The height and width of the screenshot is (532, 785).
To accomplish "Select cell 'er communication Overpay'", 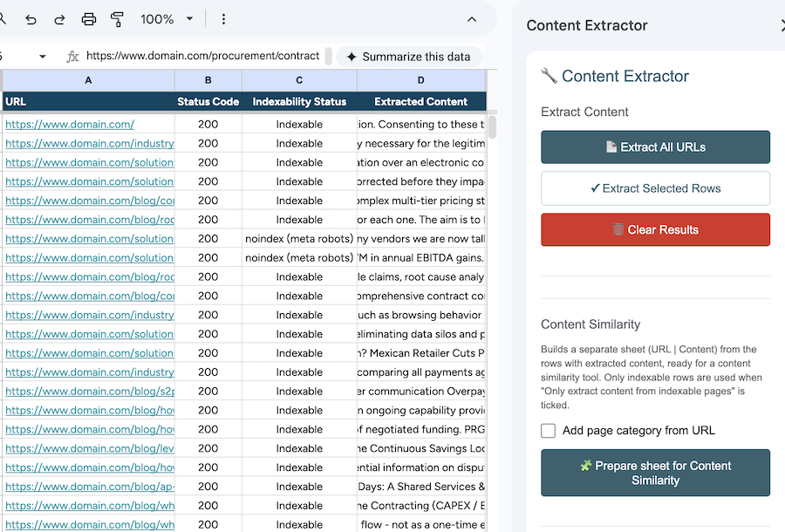I will coord(421,392).
